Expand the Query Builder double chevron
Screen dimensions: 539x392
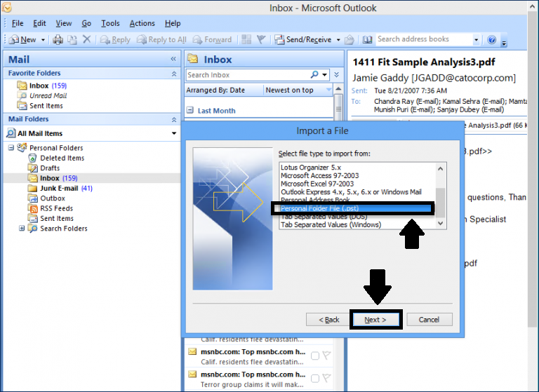337,74
